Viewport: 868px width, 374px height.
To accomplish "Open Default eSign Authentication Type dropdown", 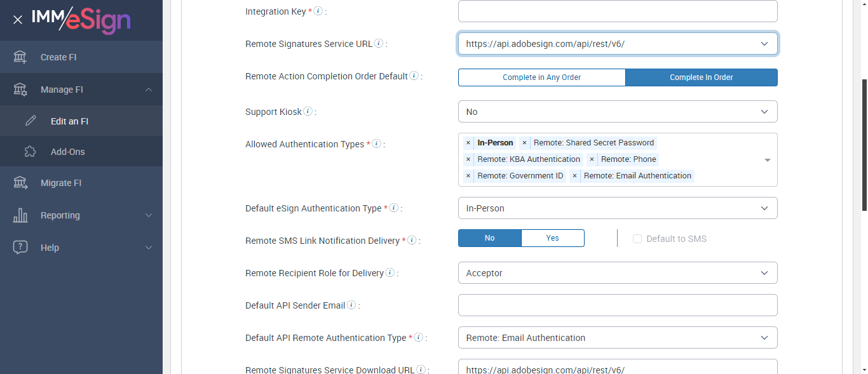I will (617, 208).
